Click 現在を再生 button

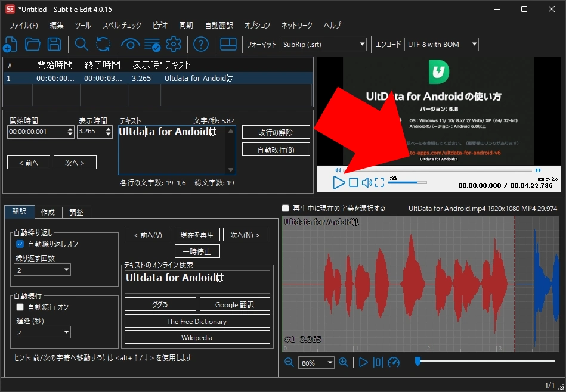tap(197, 235)
